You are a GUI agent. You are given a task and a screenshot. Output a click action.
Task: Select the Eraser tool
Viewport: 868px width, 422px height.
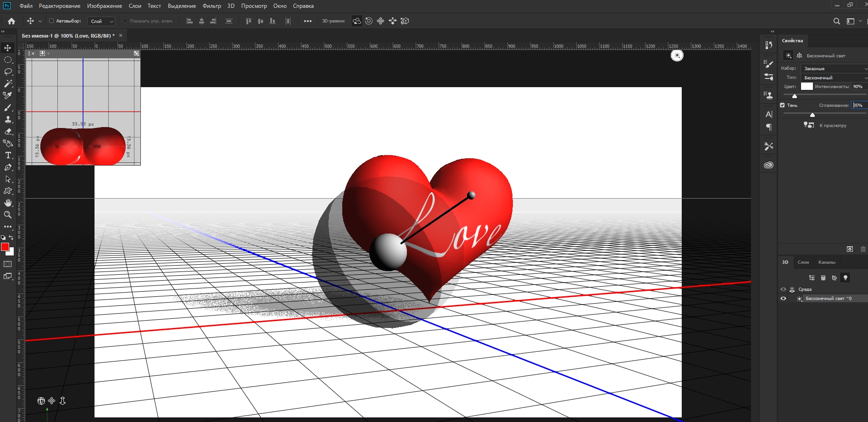[x=8, y=132]
